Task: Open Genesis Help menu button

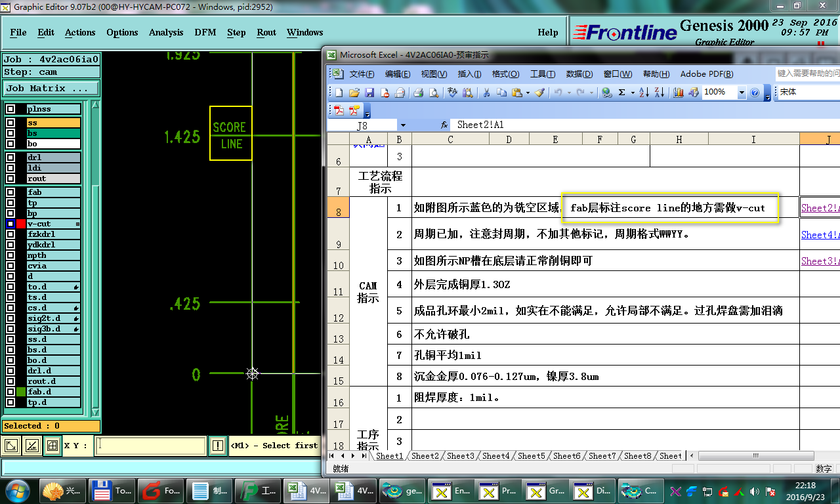Action: click(x=548, y=32)
